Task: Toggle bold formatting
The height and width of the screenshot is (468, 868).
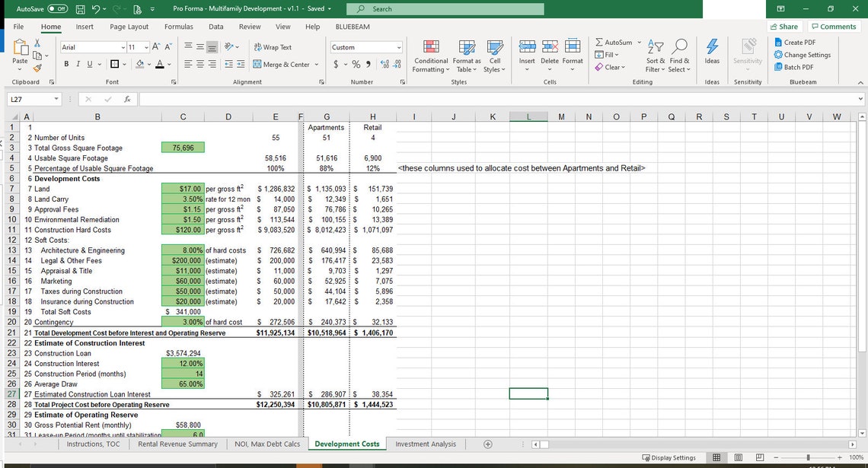Action: click(x=66, y=64)
